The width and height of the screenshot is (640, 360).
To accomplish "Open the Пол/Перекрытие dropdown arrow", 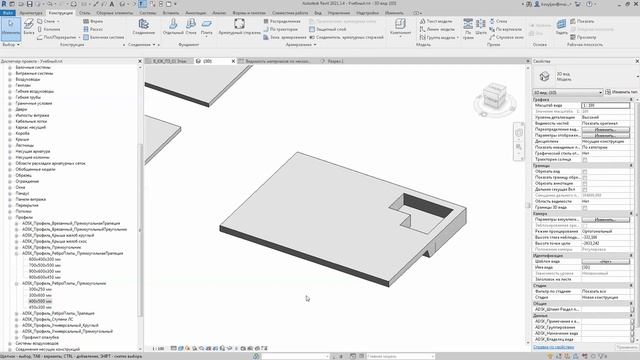I will tap(79, 37).
